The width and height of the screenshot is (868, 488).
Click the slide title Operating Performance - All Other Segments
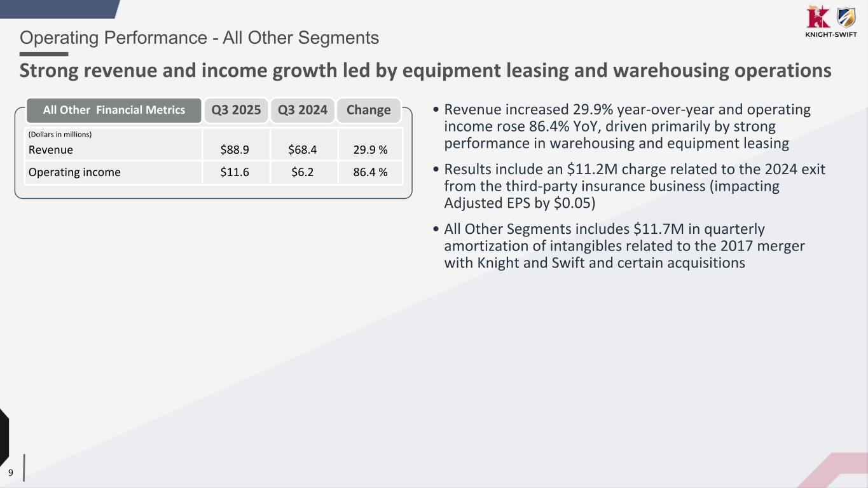click(199, 38)
